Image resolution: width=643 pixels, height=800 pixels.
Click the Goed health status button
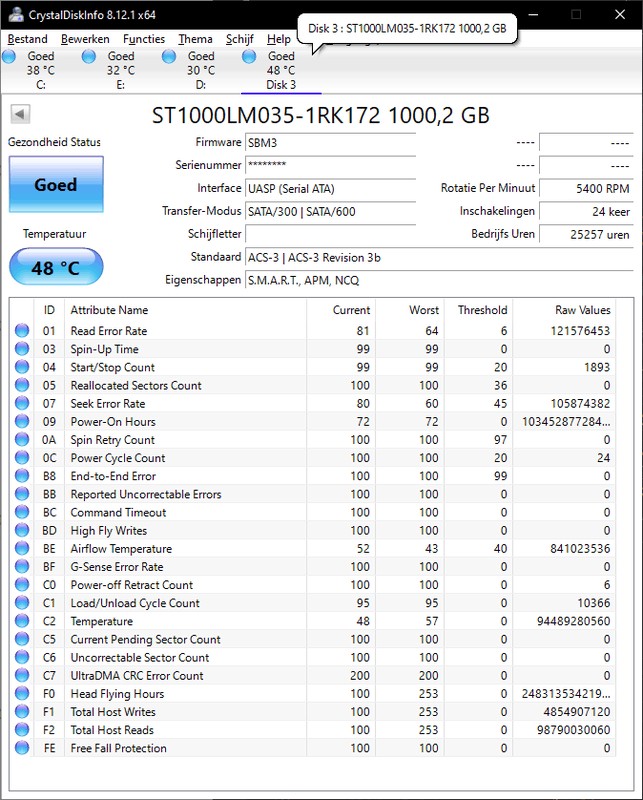[55, 185]
